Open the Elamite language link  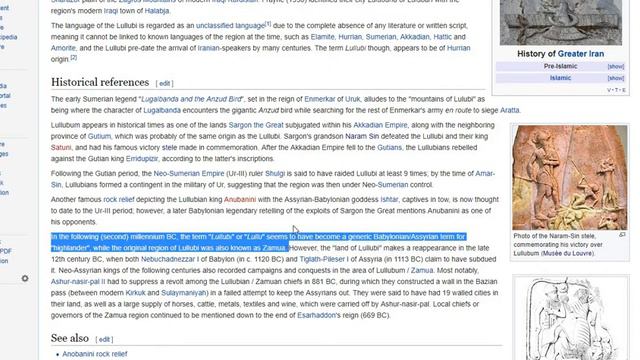[322, 37]
